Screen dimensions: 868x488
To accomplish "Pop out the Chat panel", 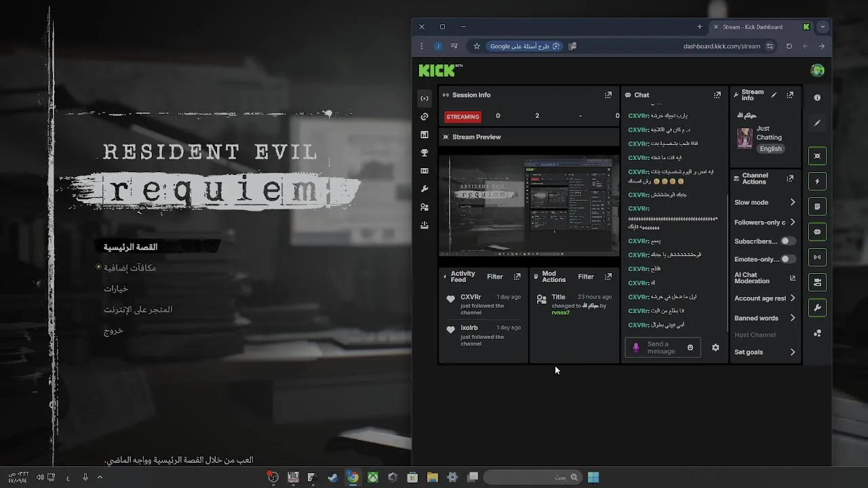I will pos(717,95).
